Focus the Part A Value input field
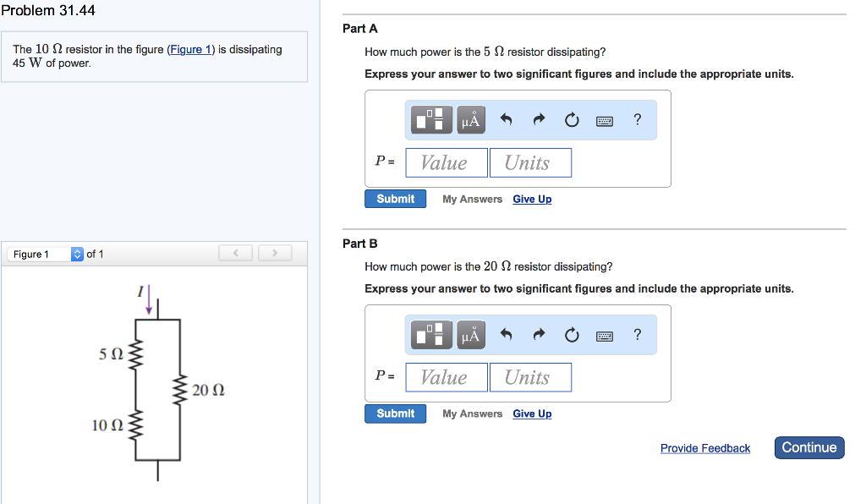866x504 pixels. click(x=447, y=163)
